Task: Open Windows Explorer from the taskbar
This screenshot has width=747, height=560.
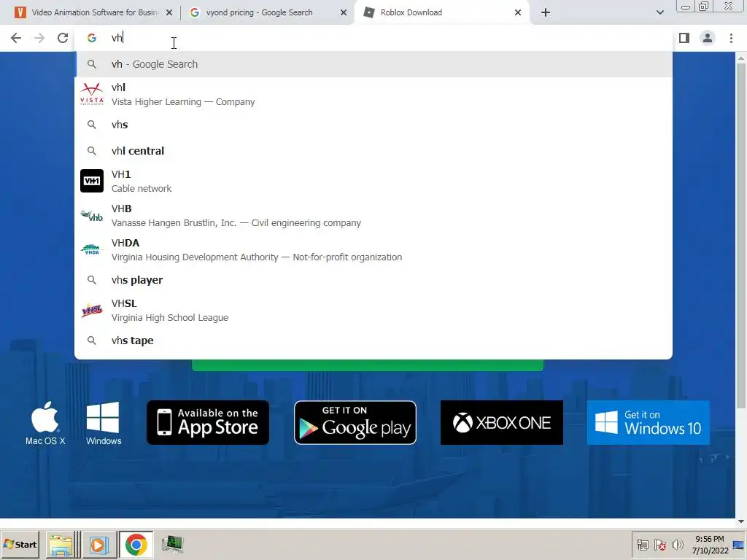Action: [x=61, y=544]
